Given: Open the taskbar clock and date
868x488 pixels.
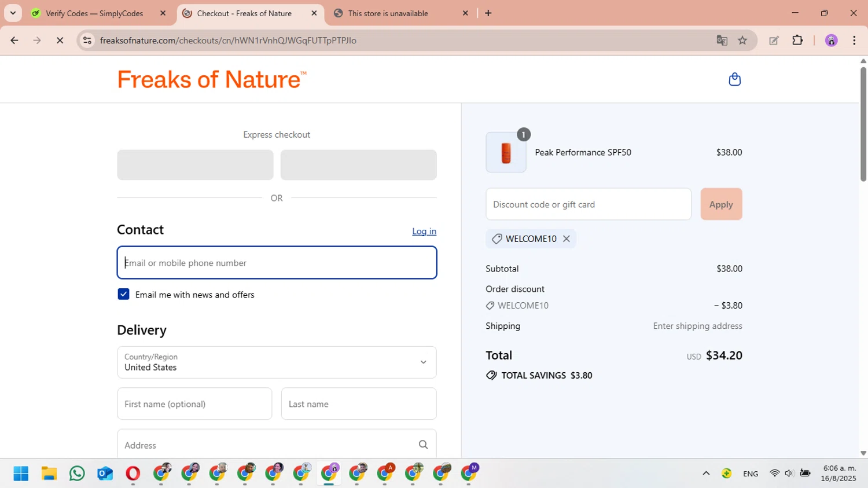Looking at the screenshot, I should click(839, 473).
